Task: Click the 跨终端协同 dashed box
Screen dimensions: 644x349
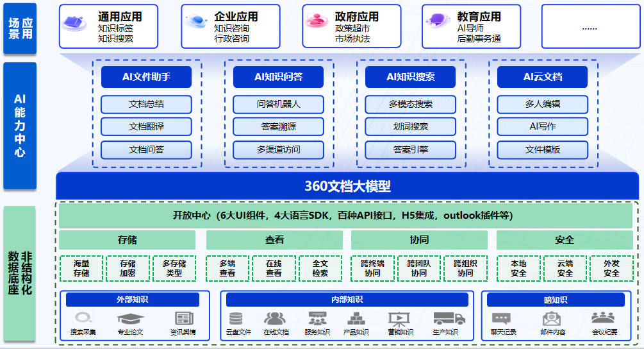Action: pos(372,268)
